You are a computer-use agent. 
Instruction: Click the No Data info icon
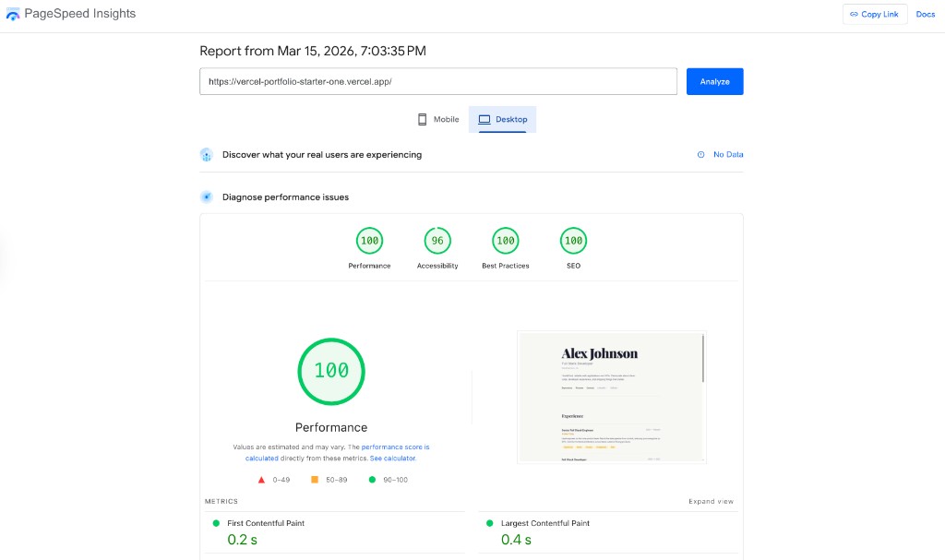point(700,155)
